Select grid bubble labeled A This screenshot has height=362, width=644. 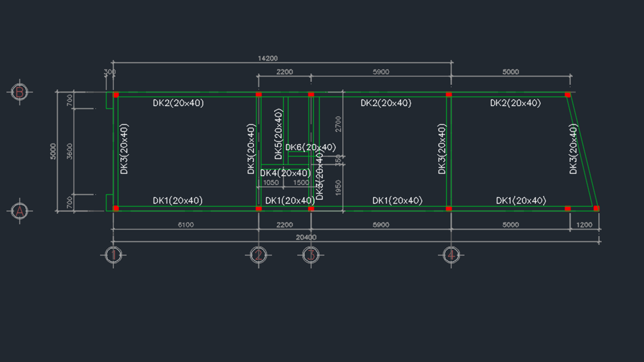[x=20, y=211]
